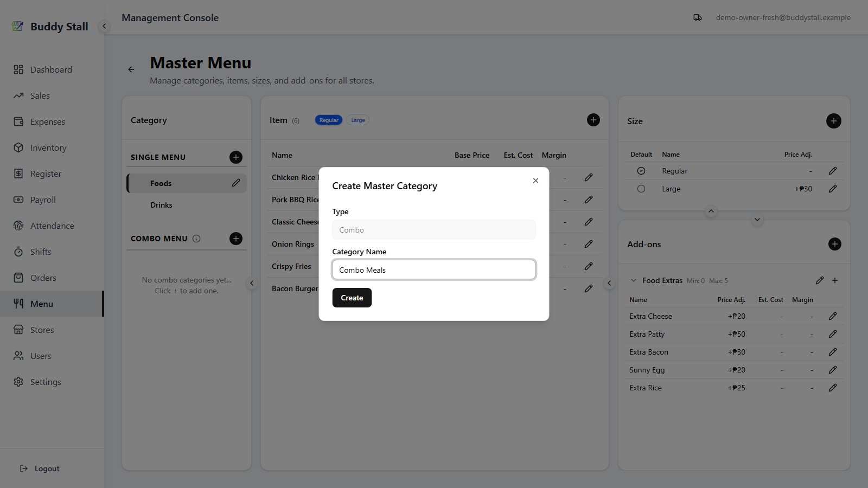
Task: Open Users in the sidebar
Action: (x=52, y=356)
